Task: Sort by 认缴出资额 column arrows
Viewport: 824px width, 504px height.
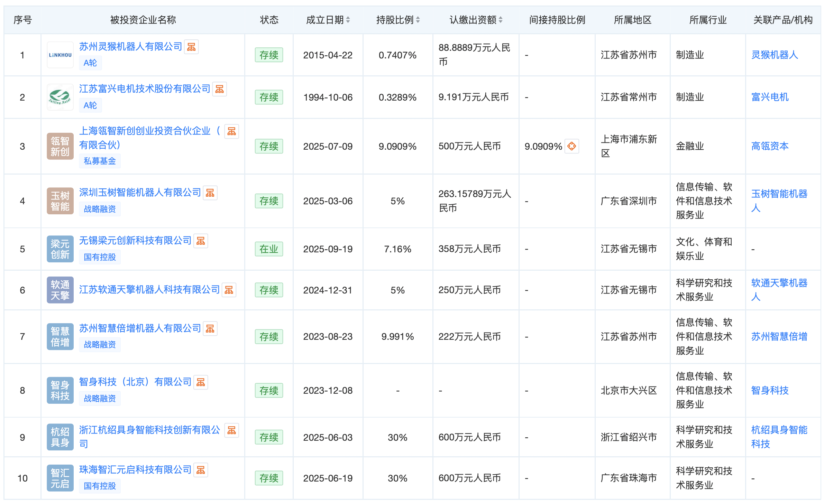Action: pyautogui.click(x=501, y=20)
